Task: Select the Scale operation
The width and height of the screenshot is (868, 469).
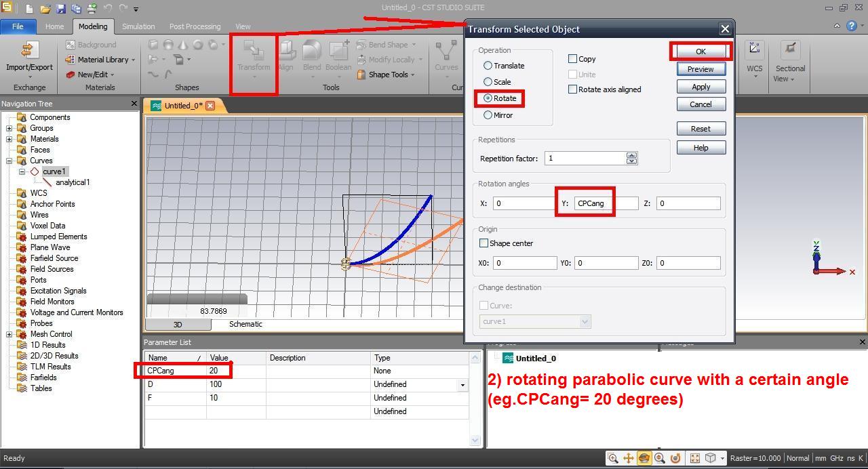Action: tap(488, 82)
